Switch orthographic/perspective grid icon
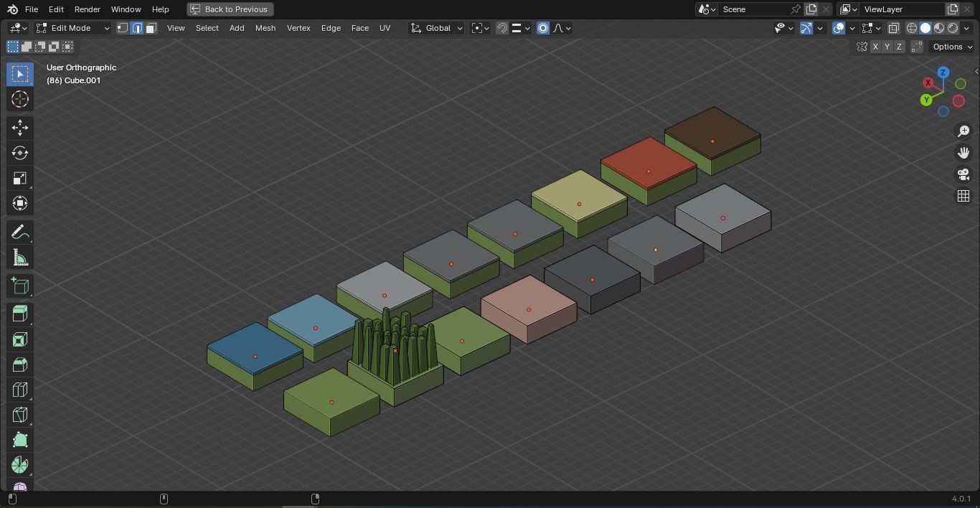Viewport: 980px width, 508px height. click(963, 196)
